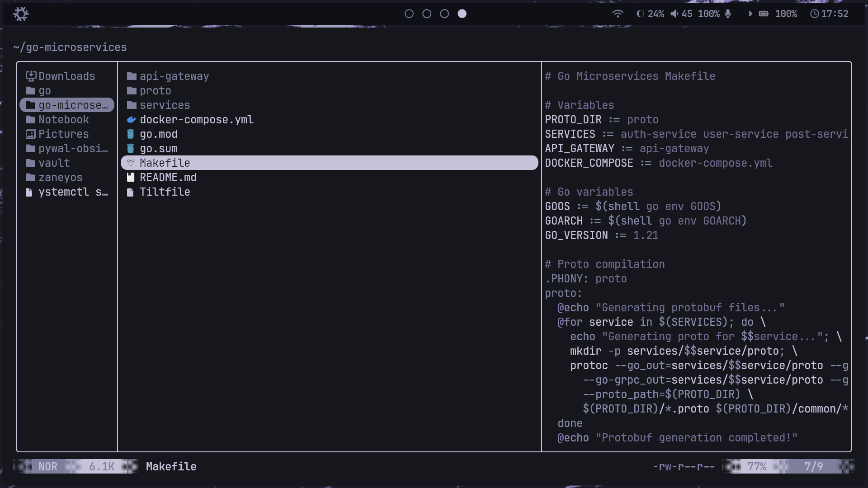868x488 pixels.
Task: Click the ~/go-microservices path header
Action: 70,47
